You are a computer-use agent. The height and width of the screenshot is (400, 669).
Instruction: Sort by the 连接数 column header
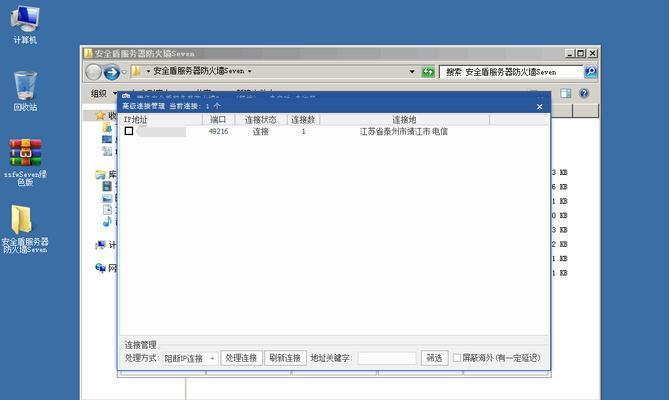click(303, 120)
